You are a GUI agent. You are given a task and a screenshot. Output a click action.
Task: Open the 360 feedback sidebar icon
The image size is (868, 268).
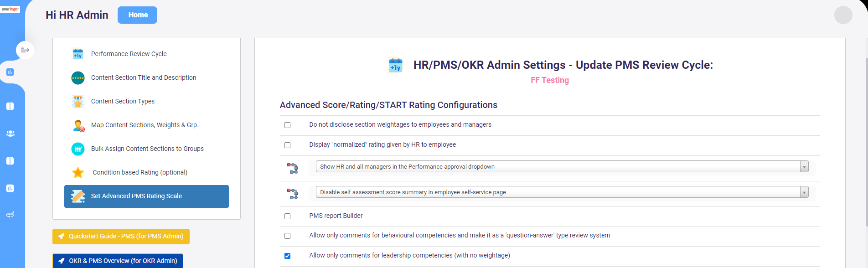point(10,214)
